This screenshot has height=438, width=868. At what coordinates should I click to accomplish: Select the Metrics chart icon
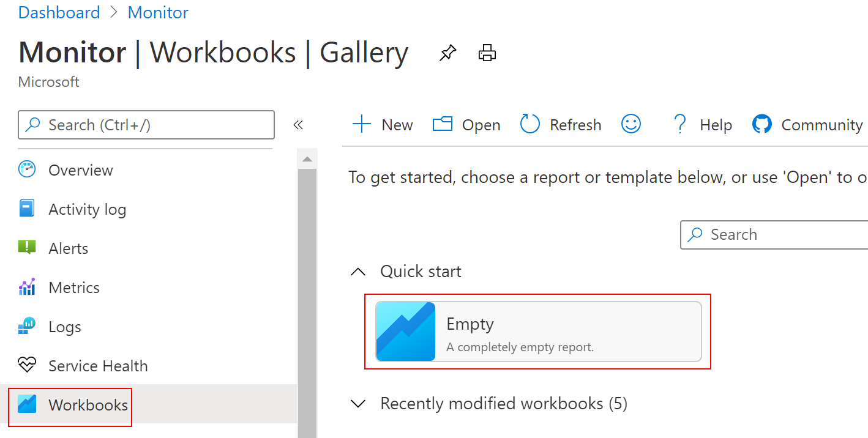point(27,287)
